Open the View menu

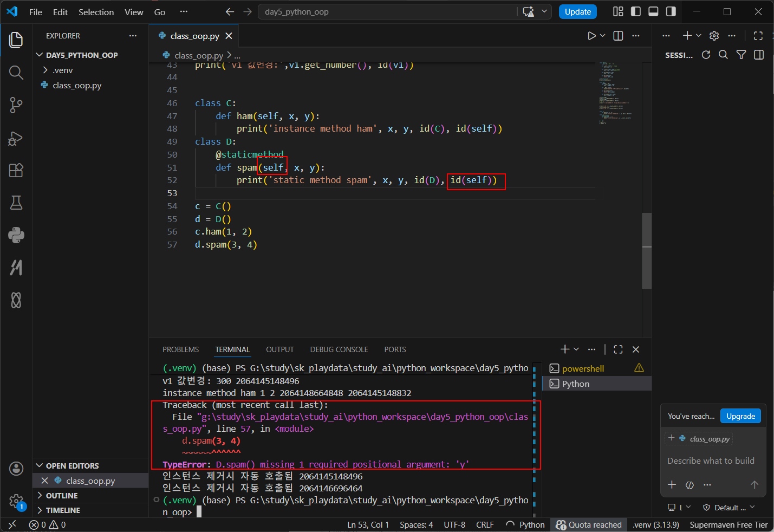click(x=134, y=12)
